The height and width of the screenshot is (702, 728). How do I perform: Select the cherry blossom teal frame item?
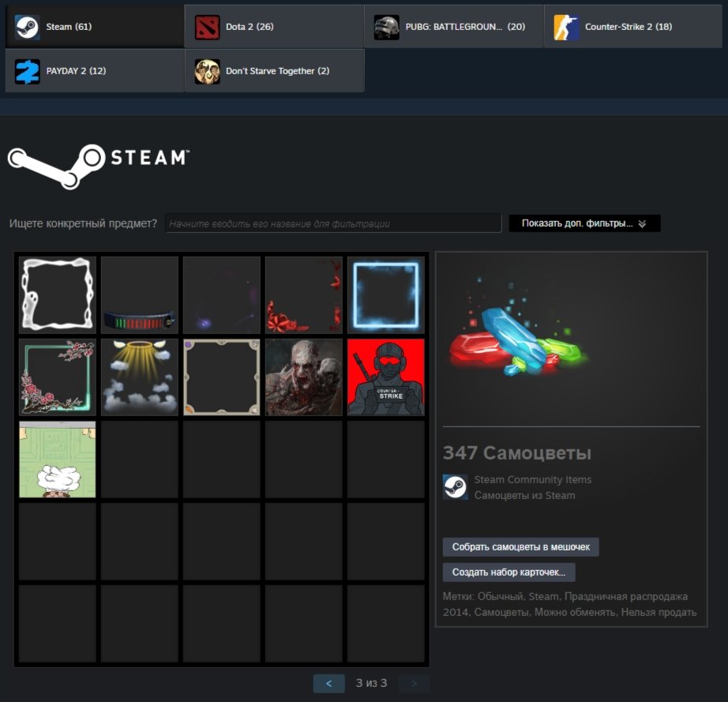pyautogui.click(x=58, y=377)
